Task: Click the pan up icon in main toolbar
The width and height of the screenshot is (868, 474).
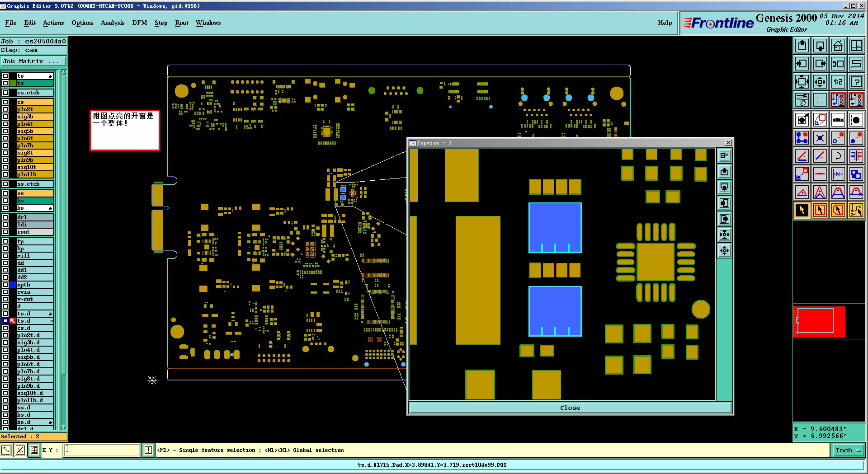Action: click(x=802, y=46)
